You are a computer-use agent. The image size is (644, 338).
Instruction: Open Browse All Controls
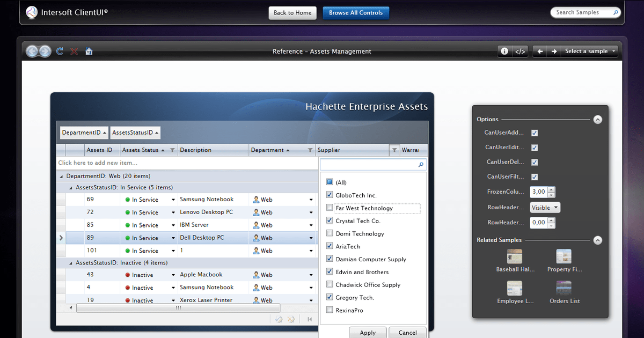coord(356,13)
